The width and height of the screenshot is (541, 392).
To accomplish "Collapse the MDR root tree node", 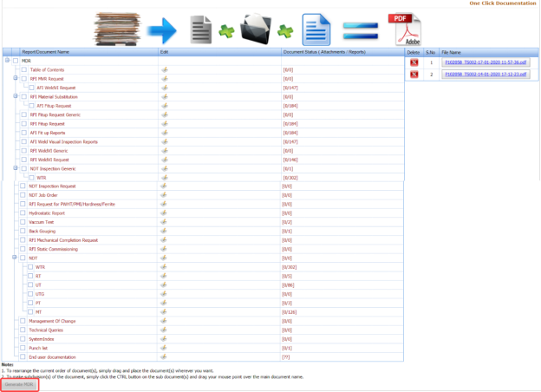I will click(x=7, y=61).
